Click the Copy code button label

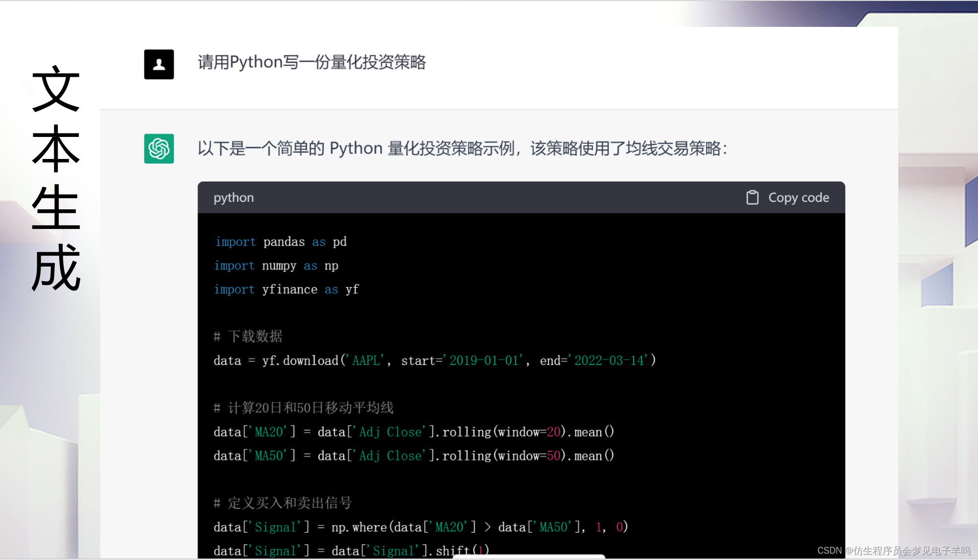(798, 198)
